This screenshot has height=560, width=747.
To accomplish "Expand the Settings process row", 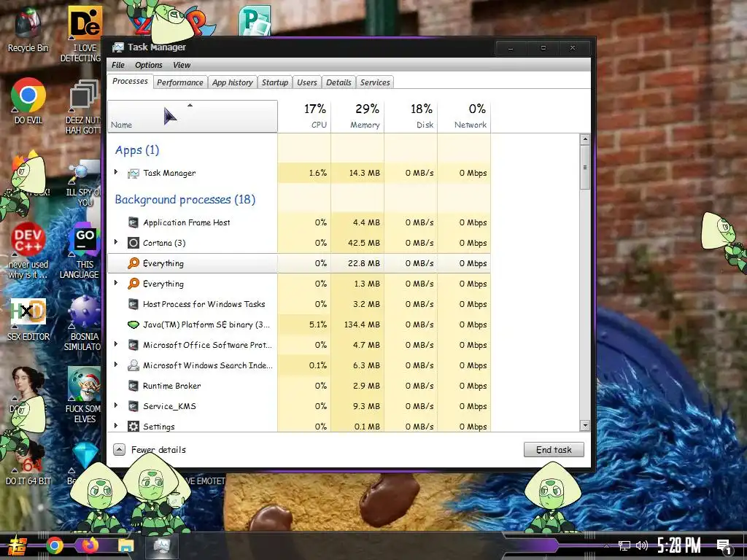I will [x=116, y=426].
